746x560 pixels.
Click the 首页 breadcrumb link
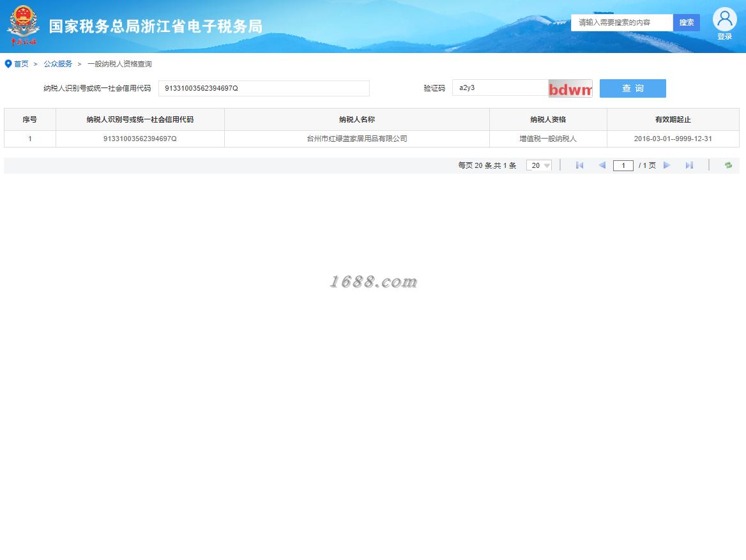point(21,64)
